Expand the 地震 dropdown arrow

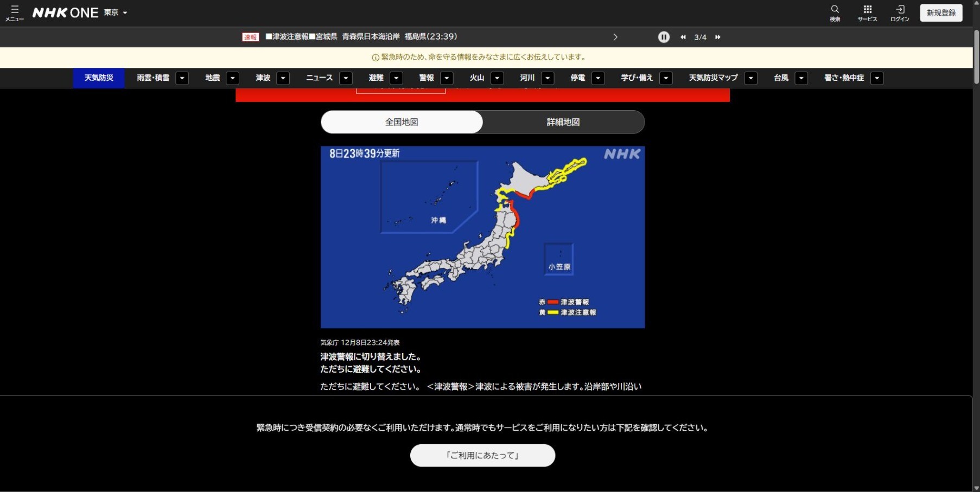(x=233, y=78)
